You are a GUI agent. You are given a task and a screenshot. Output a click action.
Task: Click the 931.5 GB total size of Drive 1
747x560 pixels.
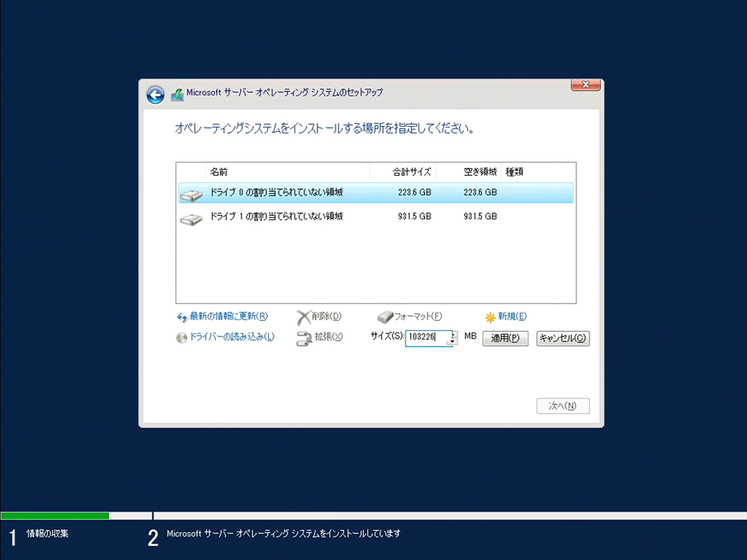point(414,216)
